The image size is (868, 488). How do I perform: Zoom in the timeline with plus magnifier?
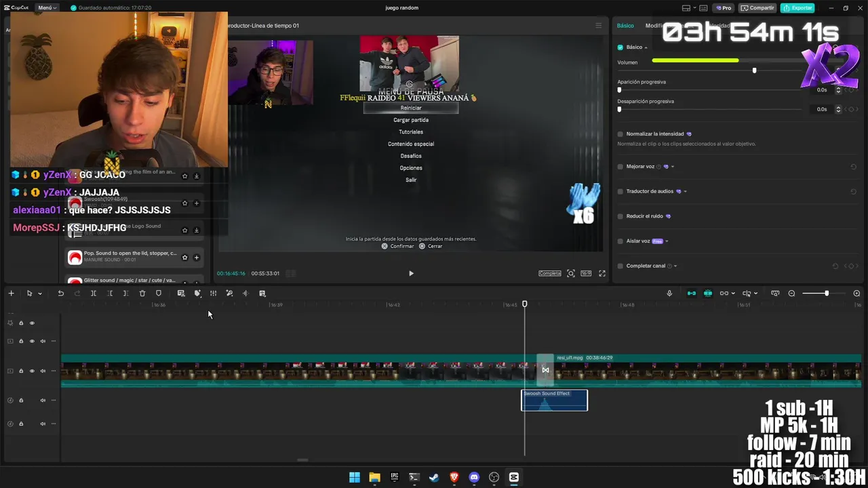pyautogui.click(x=856, y=293)
